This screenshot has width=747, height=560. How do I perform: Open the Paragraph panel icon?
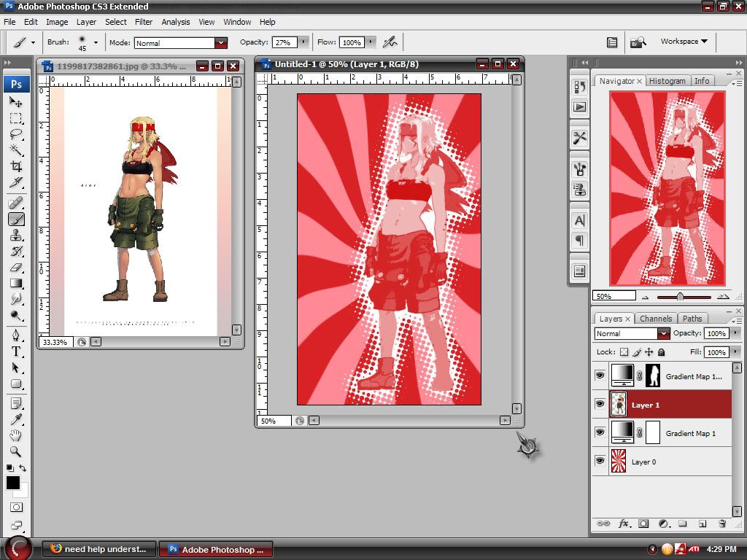579,241
